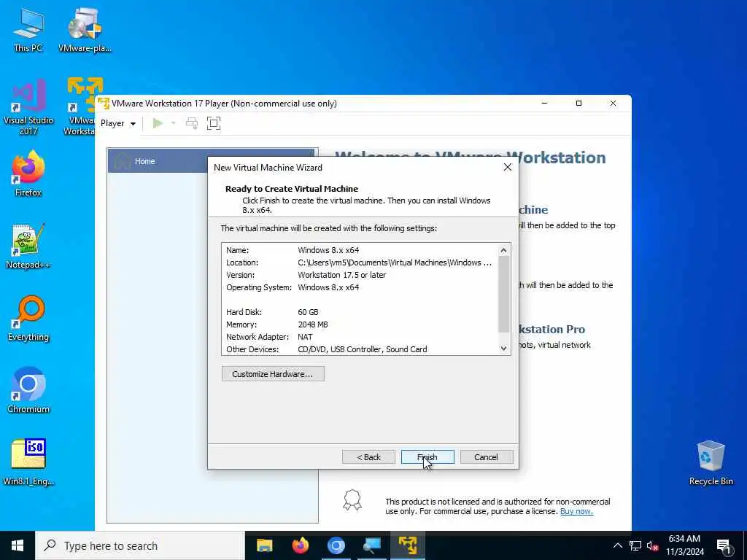
Task: Open the notification center icon
Action: [x=723, y=545]
